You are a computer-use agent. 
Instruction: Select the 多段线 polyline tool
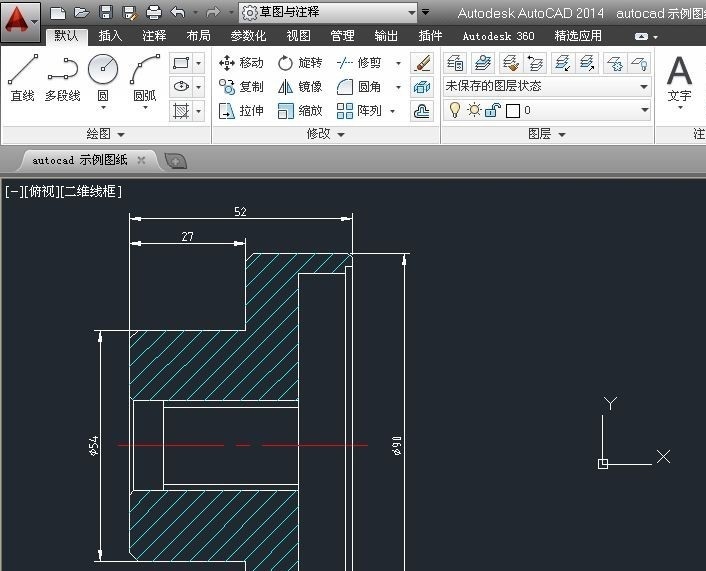pyautogui.click(x=63, y=77)
